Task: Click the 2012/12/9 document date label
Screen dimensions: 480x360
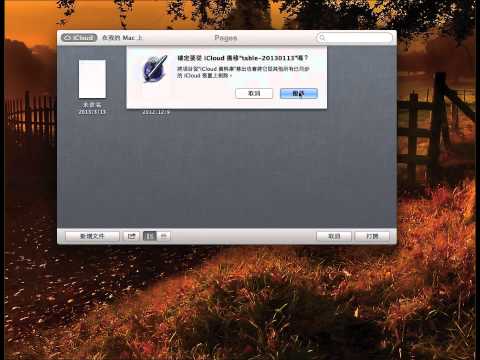Action: point(156,112)
